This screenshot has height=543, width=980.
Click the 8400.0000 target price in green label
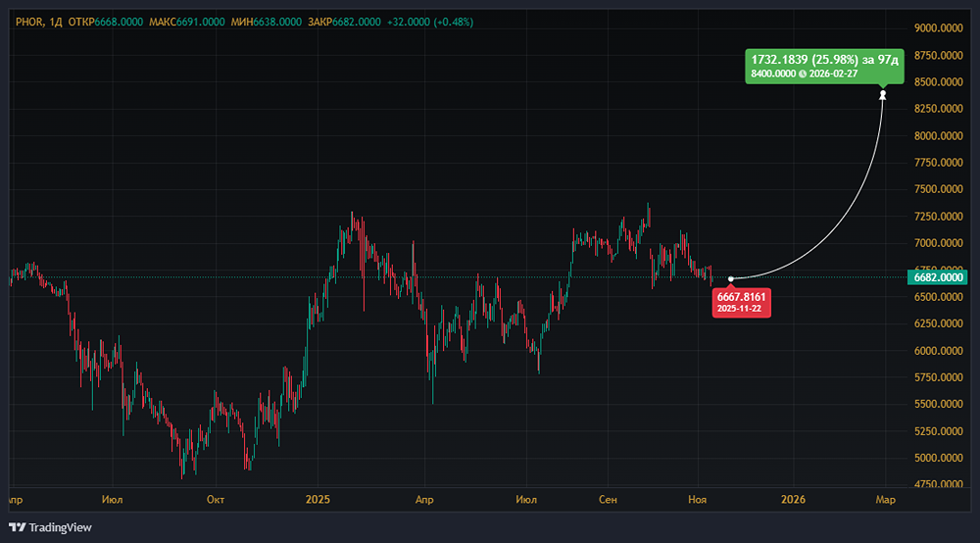point(773,74)
